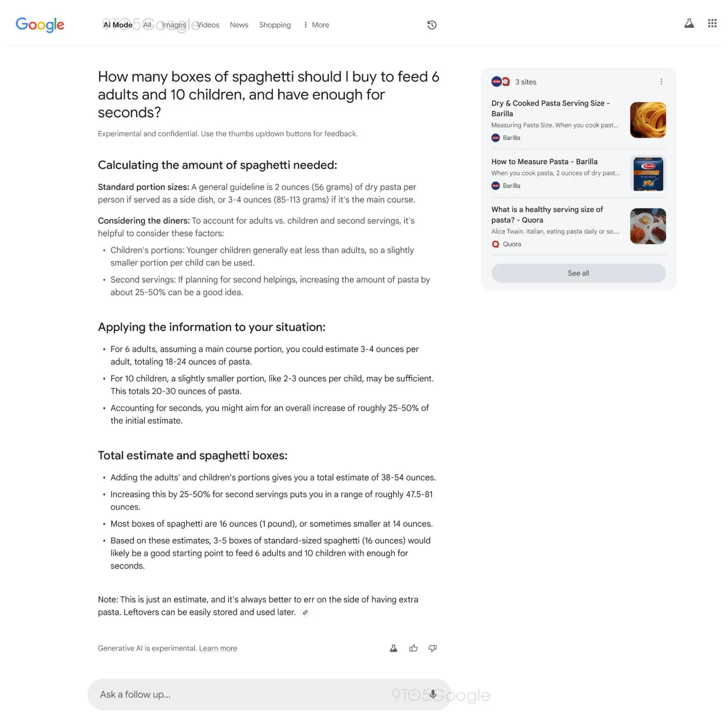Click the flag/report icon near feedback
Viewport: 728px width, 728px height.
(393, 648)
